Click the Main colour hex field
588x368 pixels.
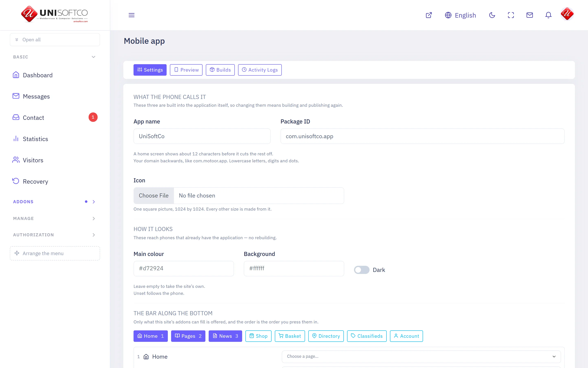coord(184,268)
